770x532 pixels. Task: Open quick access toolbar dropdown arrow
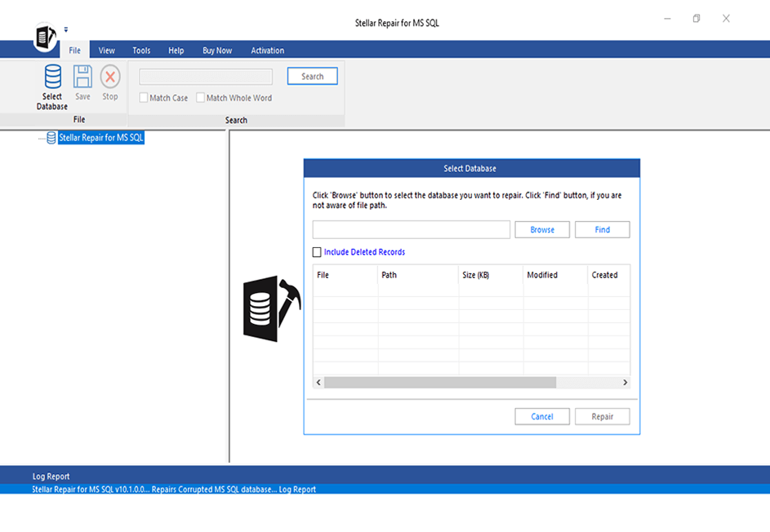pyautogui.click(x=66, y=29)
